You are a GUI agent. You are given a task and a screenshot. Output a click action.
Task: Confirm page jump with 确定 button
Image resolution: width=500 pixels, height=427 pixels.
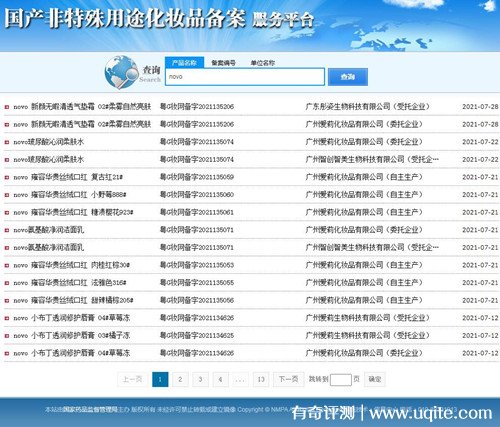(375, 379)
